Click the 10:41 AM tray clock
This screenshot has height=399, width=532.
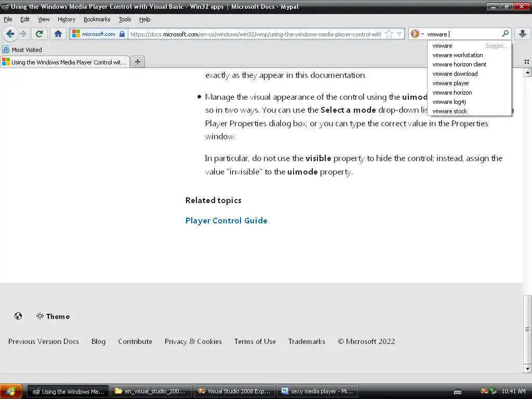point(513,391)
